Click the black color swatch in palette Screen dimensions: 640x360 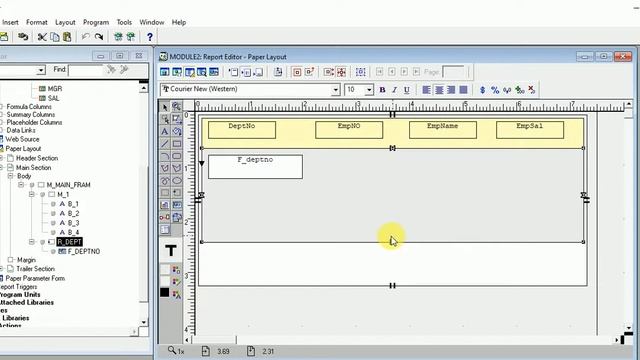164,292
